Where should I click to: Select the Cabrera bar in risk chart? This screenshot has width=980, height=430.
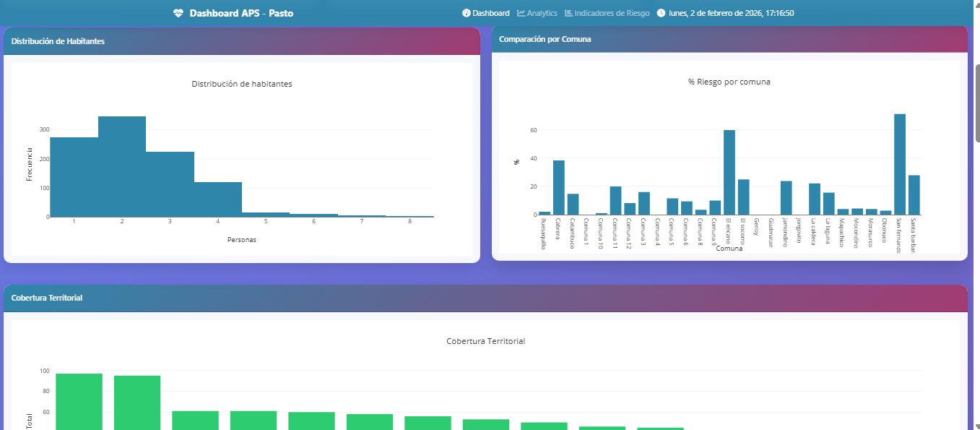tap(559, 188)
